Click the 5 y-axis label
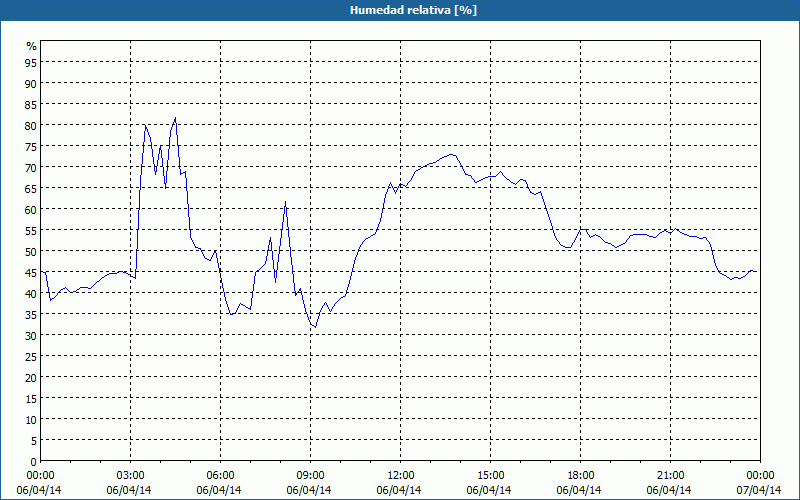Screen dimensions: 800x500 coord(34,441)
